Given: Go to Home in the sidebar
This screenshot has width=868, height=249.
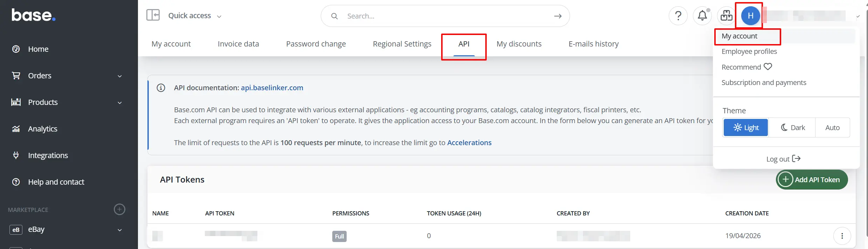Looking at the screenshot, I should [x=38, y=49].
